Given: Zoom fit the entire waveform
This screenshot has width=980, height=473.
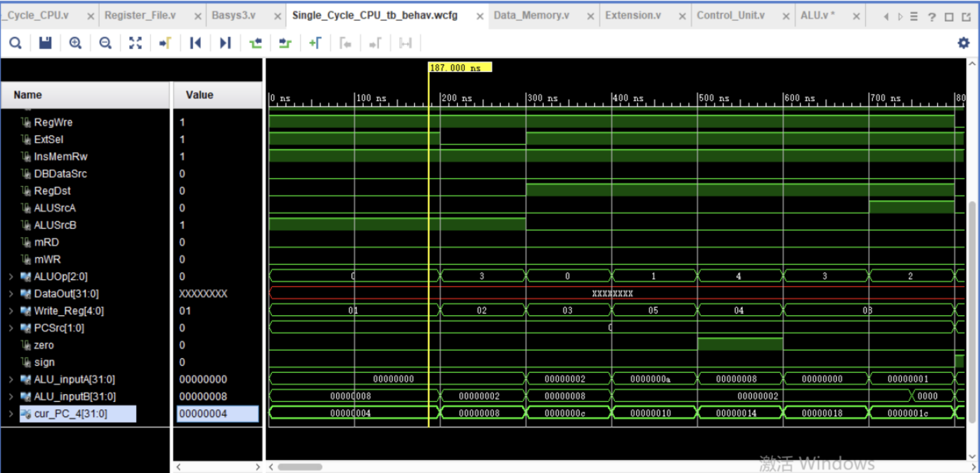Looking at the screenshot, I should tap(135, 43).
